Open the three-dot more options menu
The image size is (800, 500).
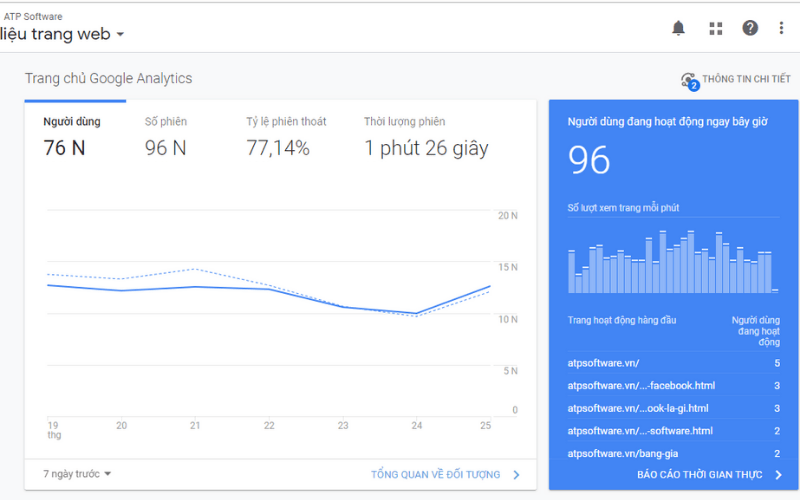point(781,28)
